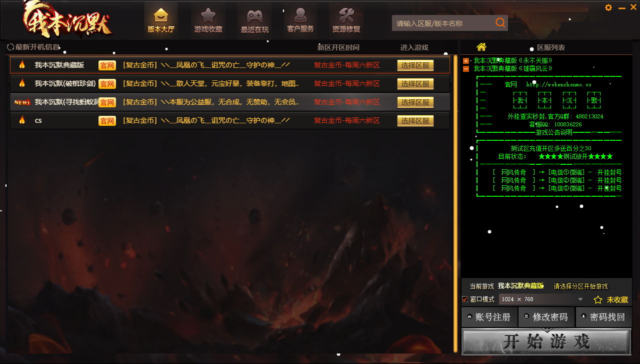Toggle the 窗口模式 checkbox
The width and height of the screenshot is (640, 364).
(x=465, y=299)
